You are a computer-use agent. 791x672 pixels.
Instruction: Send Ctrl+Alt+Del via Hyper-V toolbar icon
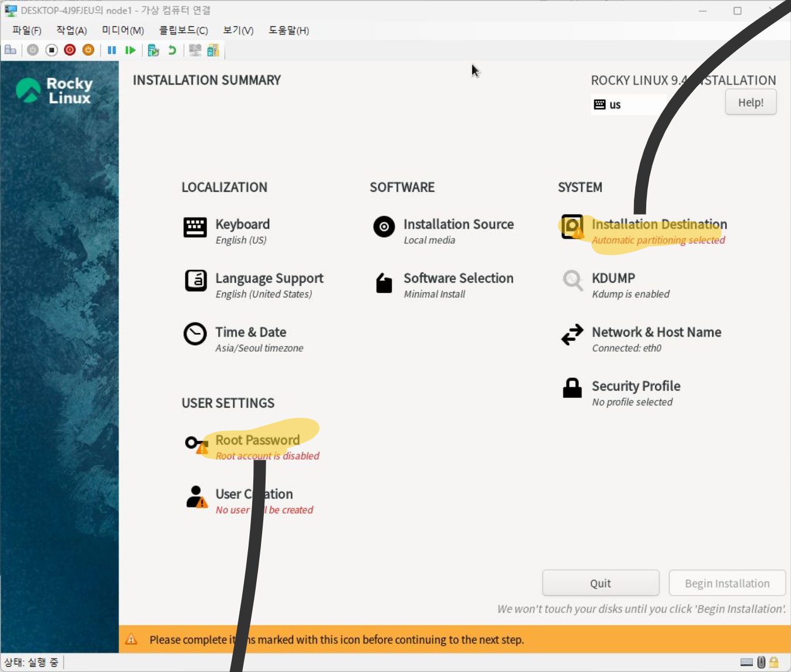tap(11, 50)
